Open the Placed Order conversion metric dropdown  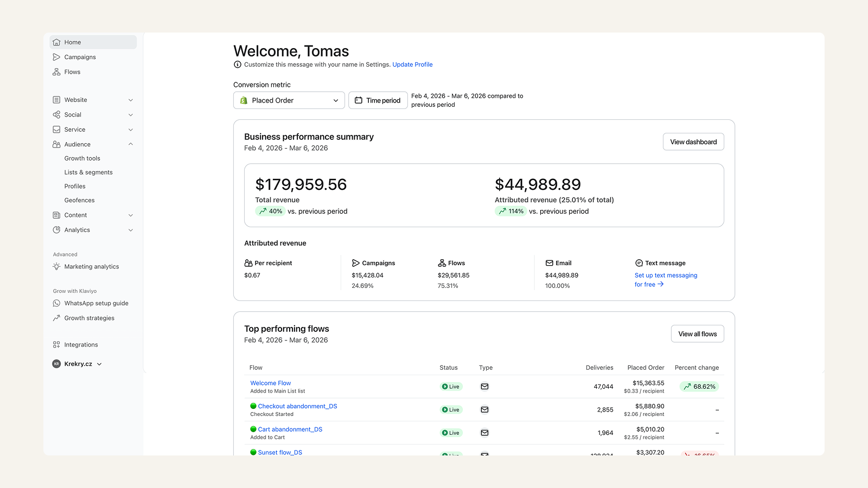point(289,100)
